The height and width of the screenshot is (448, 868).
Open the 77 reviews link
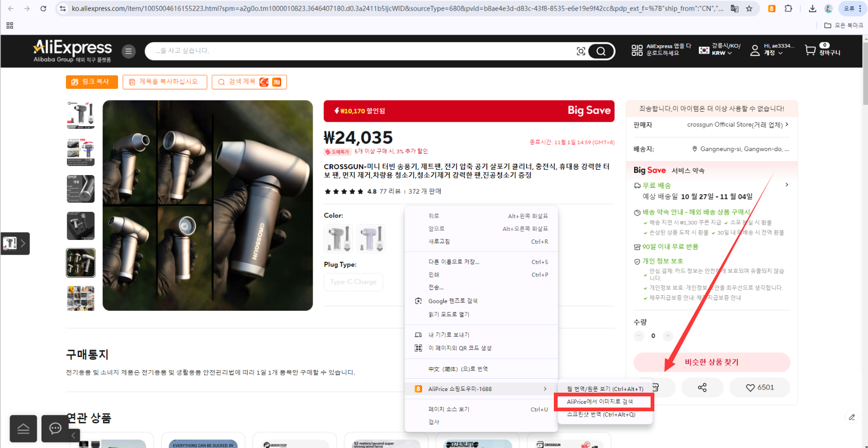(390, 192)
